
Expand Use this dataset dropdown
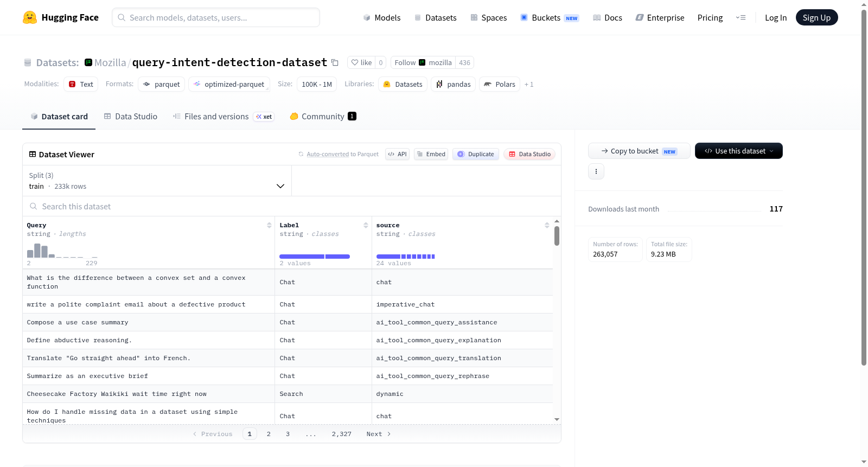point(739,151)
